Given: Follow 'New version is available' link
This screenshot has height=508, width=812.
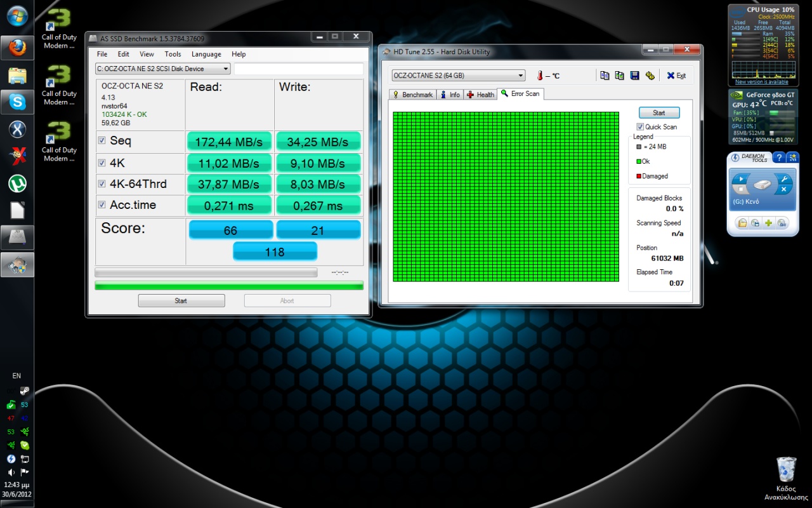Looking at the screenshot, I should (762, 82).
